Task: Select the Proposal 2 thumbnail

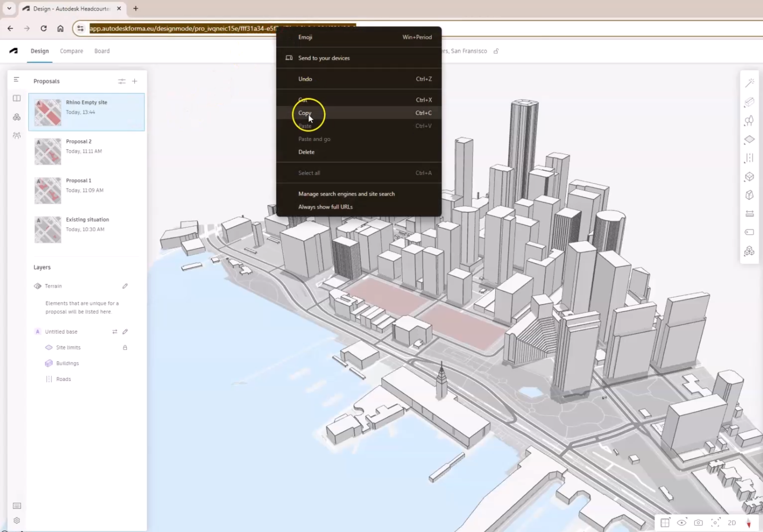Action: [48, 152]
